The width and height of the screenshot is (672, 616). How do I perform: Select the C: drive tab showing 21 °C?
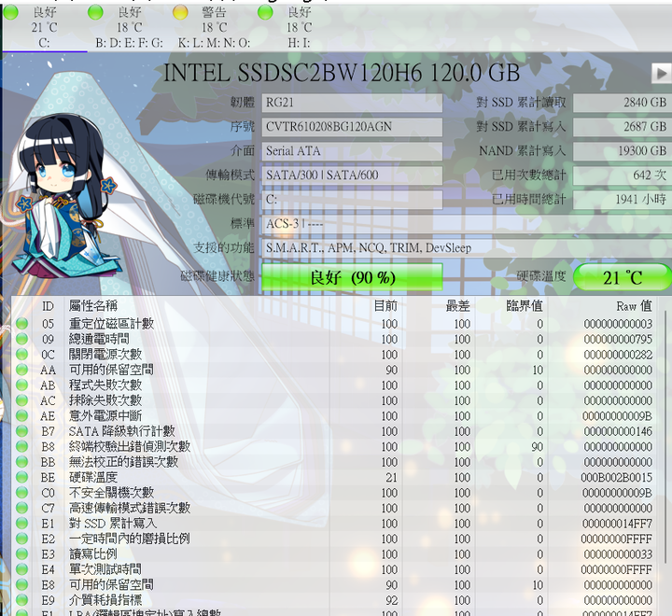[44, 27]
